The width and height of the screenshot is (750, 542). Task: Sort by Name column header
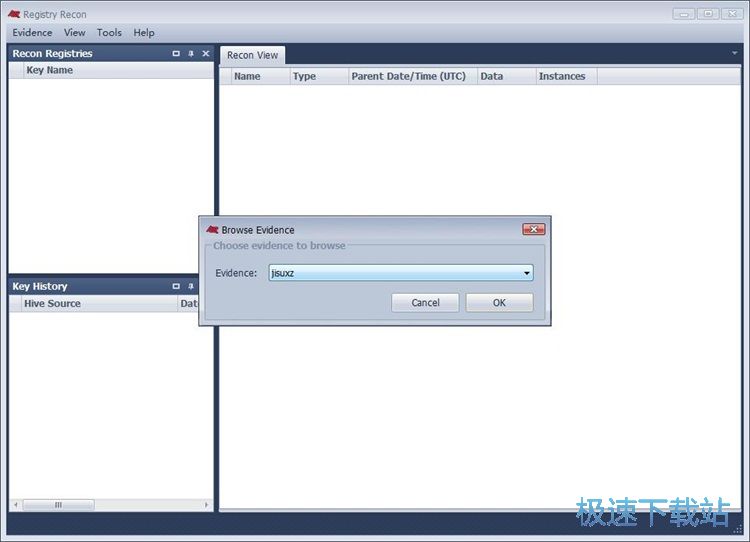tap(261, 77)
